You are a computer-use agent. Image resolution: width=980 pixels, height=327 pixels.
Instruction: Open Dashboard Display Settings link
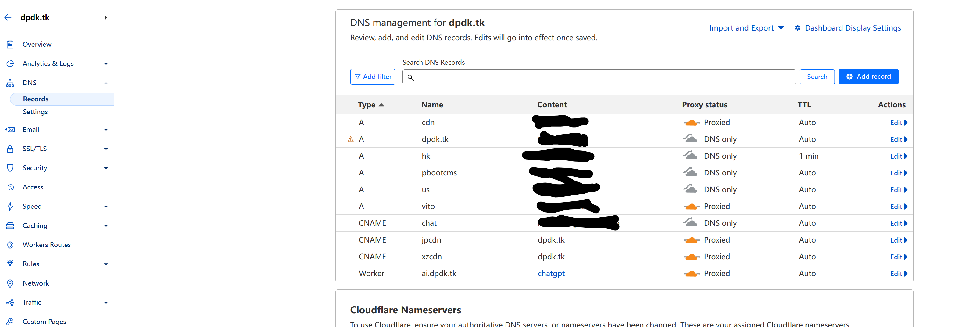pos(853,28)
